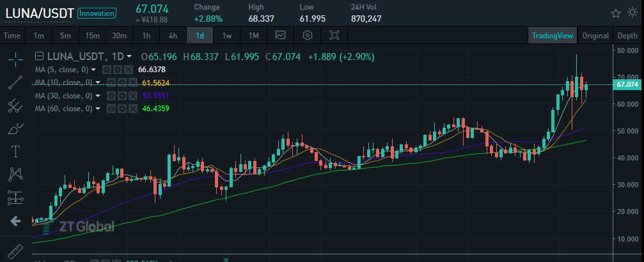This screenshot has width=644, height=262.
Task: Select the Time interval option
Action: pyautogui.click(x=12, y=36)
